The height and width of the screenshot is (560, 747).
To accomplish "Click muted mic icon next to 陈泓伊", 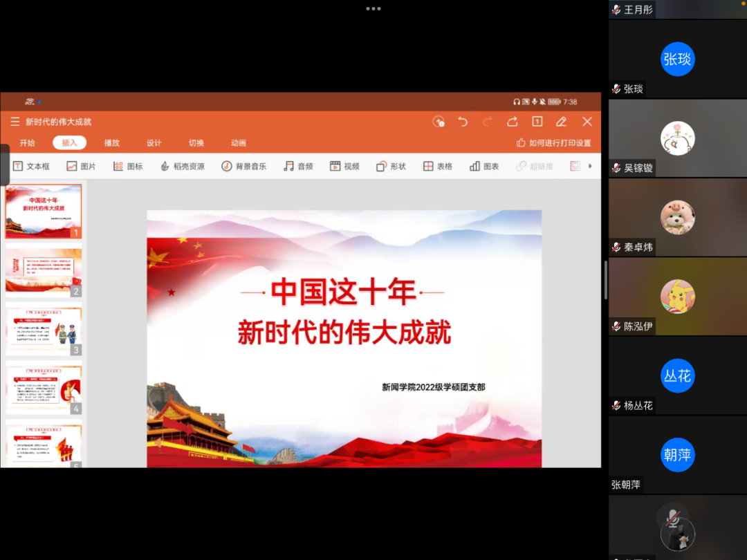I will point(616,326).
